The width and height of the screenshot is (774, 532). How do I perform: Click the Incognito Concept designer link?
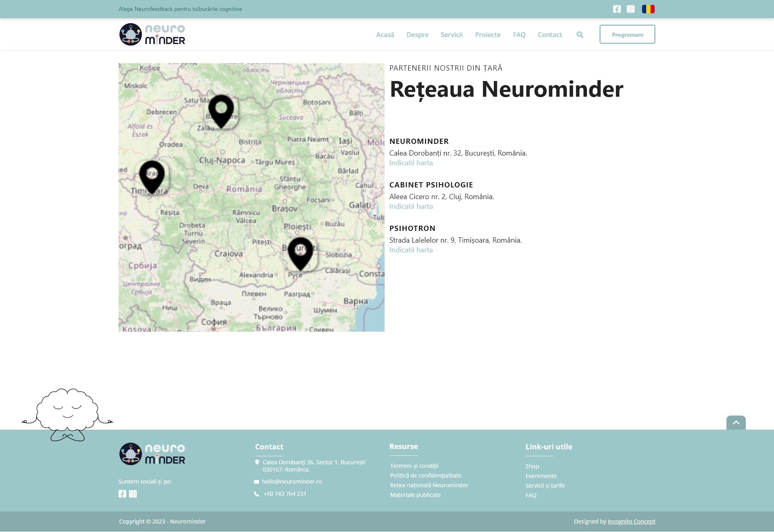631,522
